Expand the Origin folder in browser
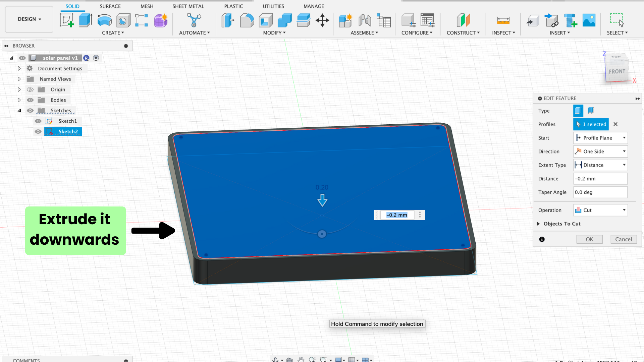 pyautogui.click(x=18, y=89)
